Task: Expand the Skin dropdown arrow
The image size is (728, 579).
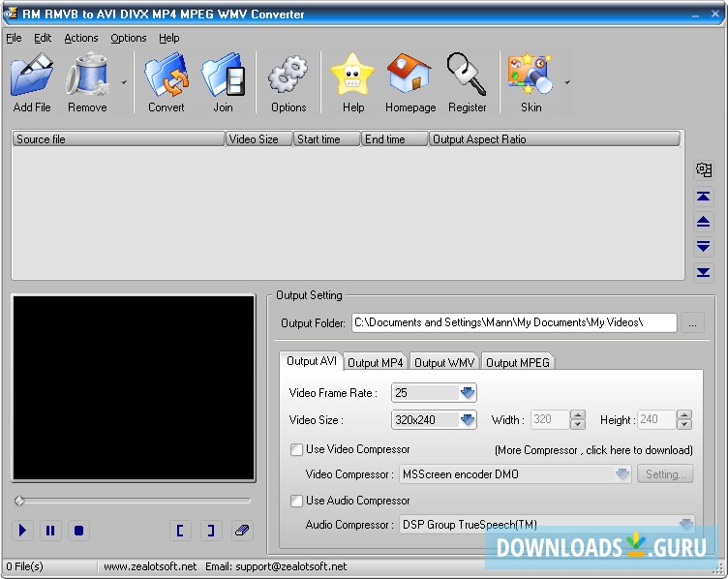Action: [567, 82]
